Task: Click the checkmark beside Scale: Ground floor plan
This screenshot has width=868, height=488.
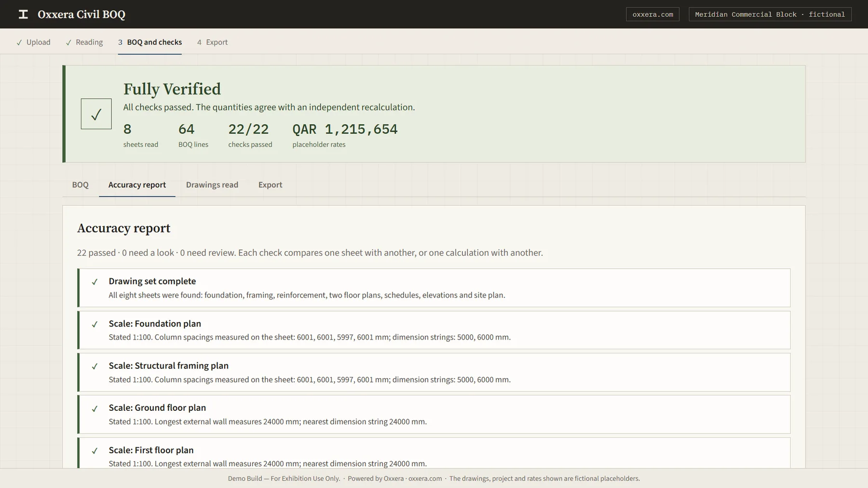Action: (95, 409)
